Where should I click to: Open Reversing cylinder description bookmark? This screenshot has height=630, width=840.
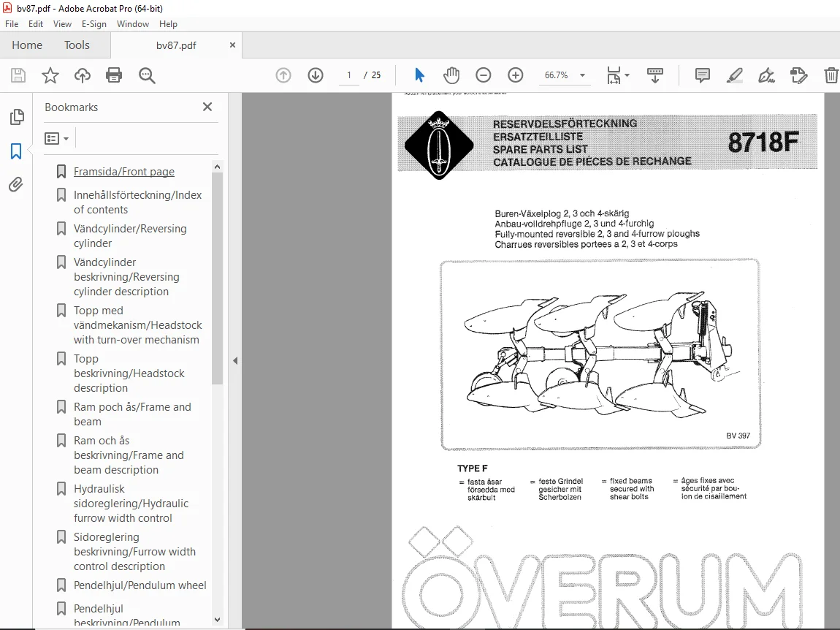tap(126, 277)
